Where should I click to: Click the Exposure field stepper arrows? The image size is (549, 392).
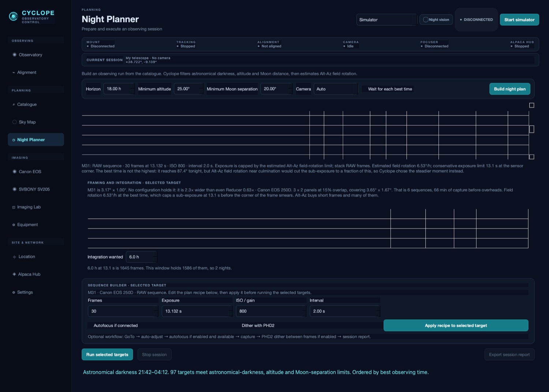click(230, 311)
